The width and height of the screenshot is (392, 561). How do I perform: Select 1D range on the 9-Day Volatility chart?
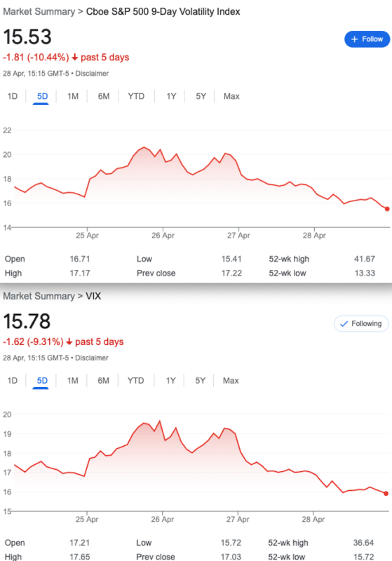[13, 96]
